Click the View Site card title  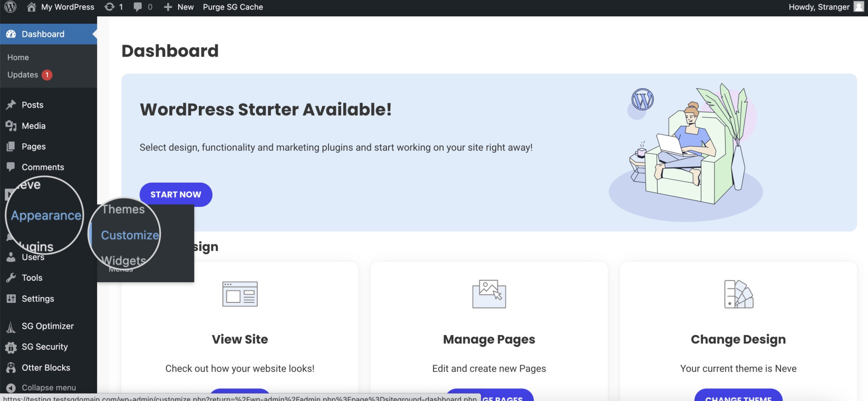[240, 339]
